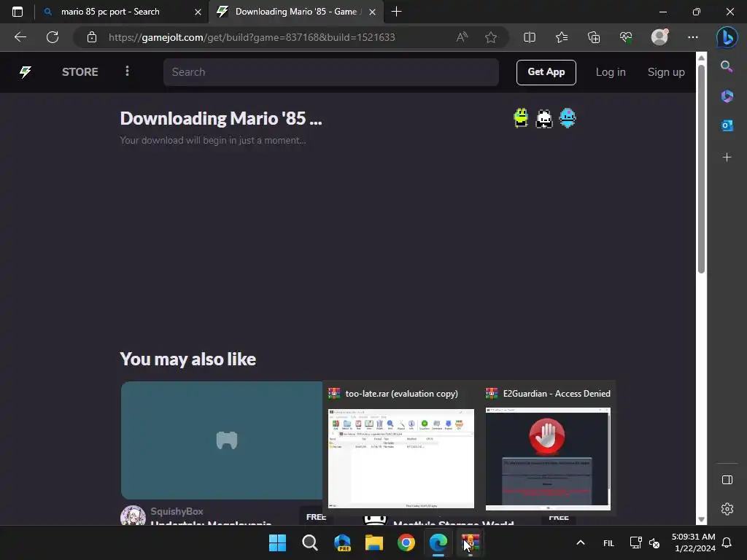Image resolution: width=747 pixels, height=560 pixels.
Task: Open Browser essentials heart icon
Action: (x=626, y=37)
